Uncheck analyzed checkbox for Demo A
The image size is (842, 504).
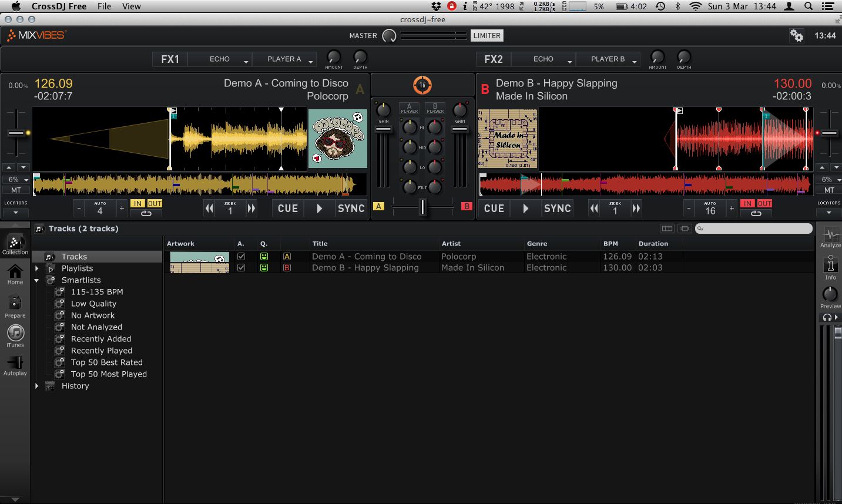point(241,257)
